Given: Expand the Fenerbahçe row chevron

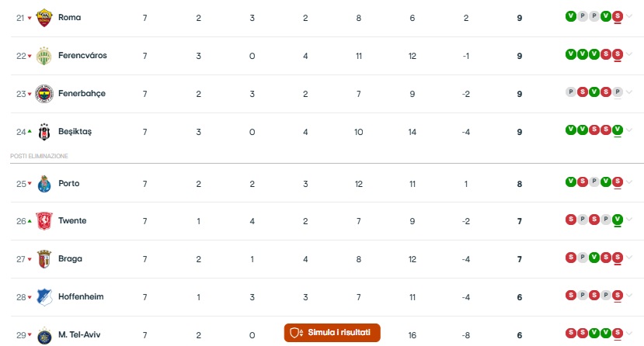Looking at the screenshot, I should pyautogui.click(x=629, y=92).
